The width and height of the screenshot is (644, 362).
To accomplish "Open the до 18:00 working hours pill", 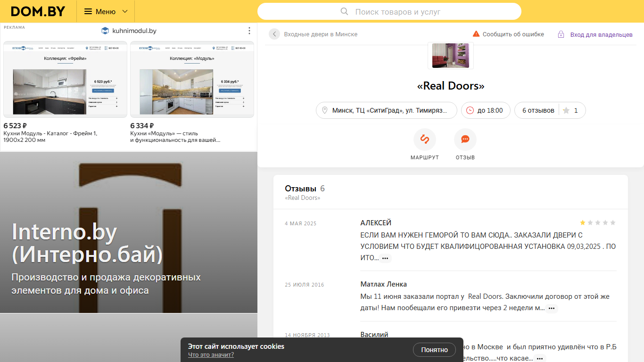I will click(x=486, y=110).
